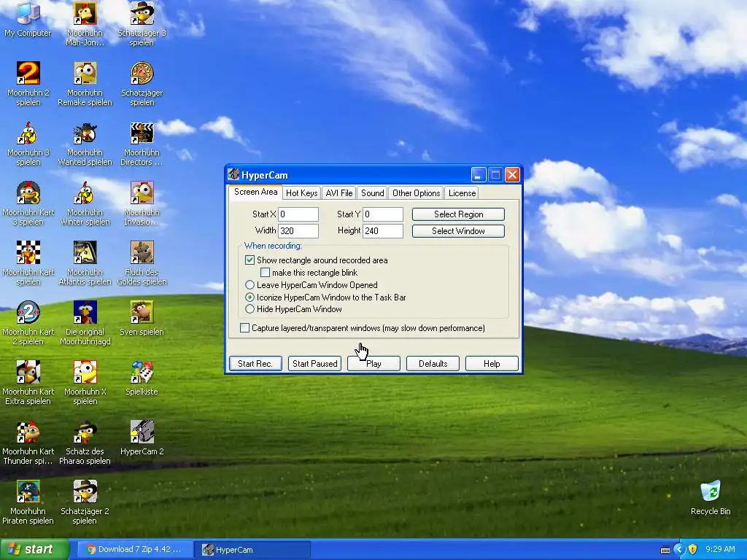Focus the Start X input field
Screen dimensions: 747x560
click(x=298, y=214)
